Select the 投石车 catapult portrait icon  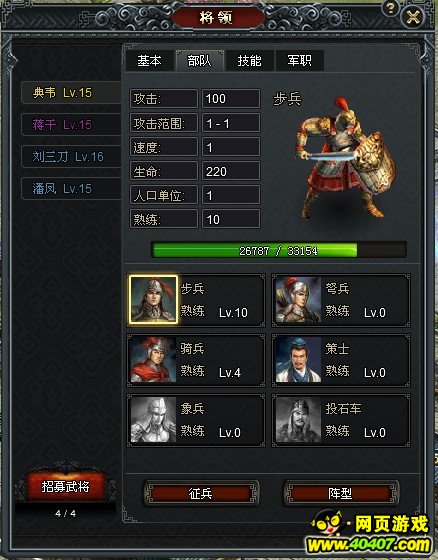pyautogui.click(x=298, y=420)
